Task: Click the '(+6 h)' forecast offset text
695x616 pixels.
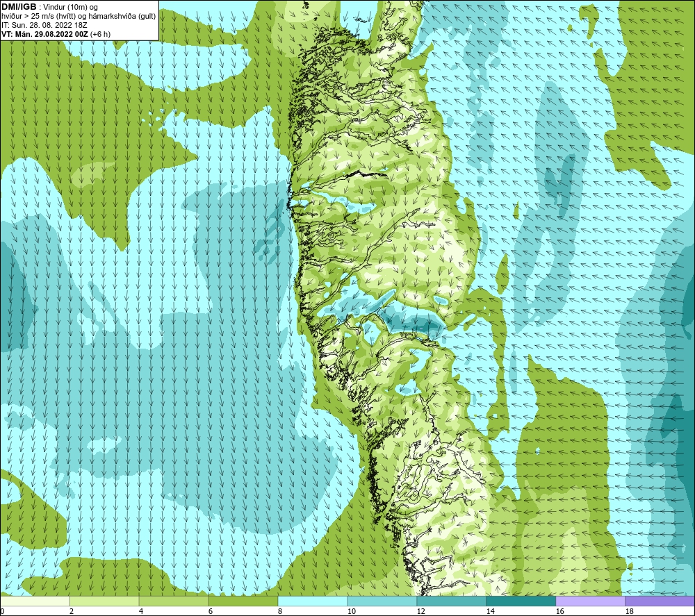Action: point(101,34)
